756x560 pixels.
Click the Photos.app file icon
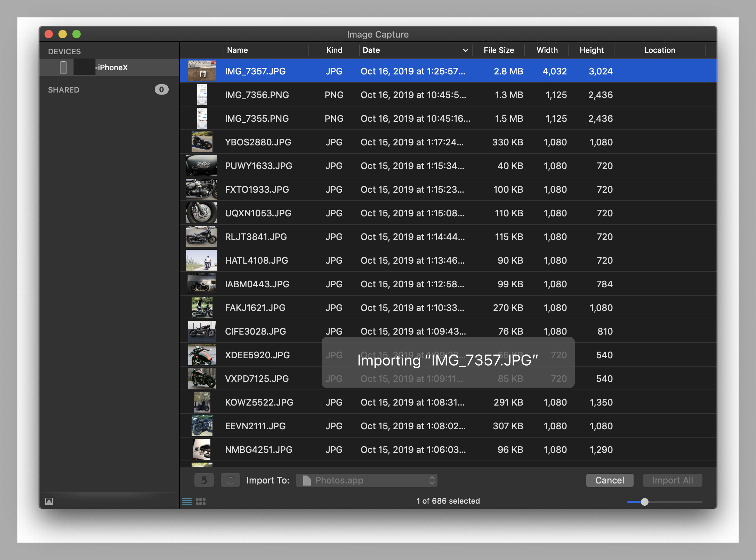(x=307, y=480)
